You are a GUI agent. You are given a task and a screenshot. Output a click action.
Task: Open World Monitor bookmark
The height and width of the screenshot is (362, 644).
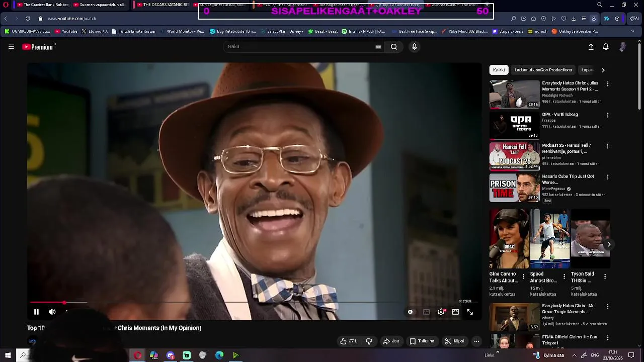coord(182,31)
